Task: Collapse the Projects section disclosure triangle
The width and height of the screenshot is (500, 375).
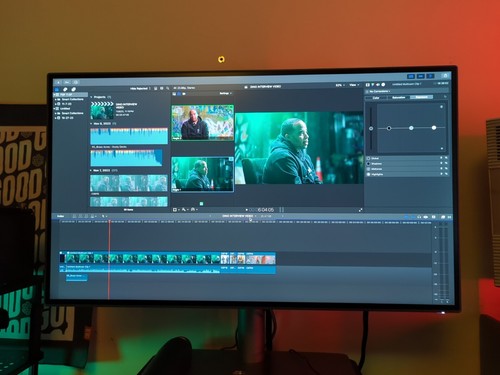Action: coord(91,97)
